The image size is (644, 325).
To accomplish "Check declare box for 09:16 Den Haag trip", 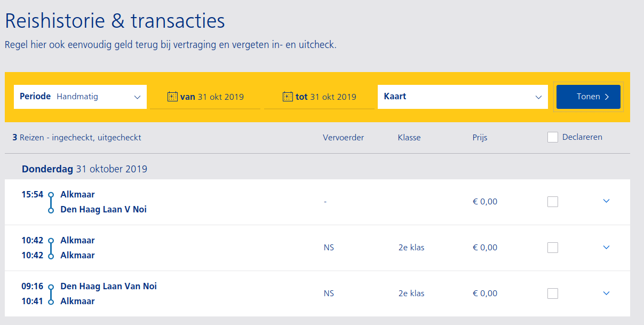I will 553,294.
